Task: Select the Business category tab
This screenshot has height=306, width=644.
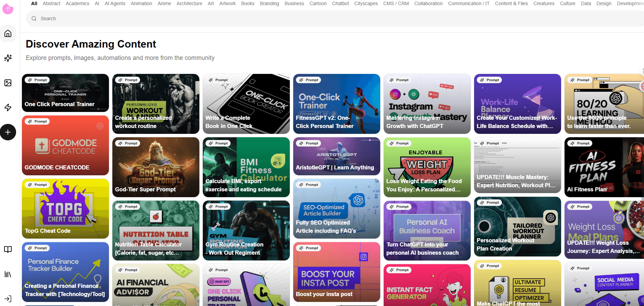Action: [294, 3]
